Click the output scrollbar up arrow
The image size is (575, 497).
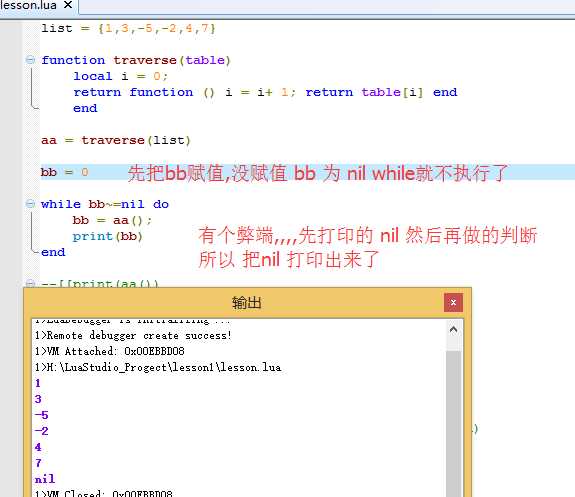click(453, 330)
